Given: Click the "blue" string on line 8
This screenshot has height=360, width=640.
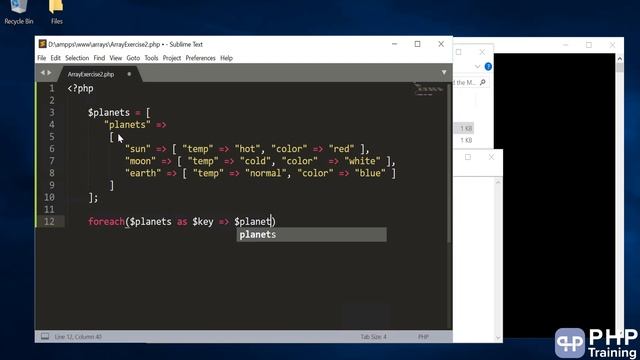Looking at the screenshot, I should 370,173.
